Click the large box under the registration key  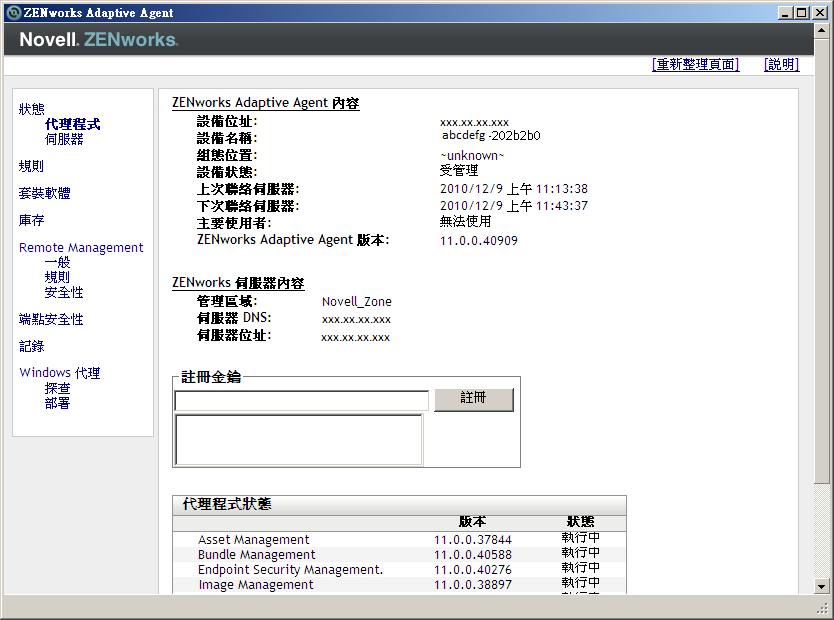point(299,440)
